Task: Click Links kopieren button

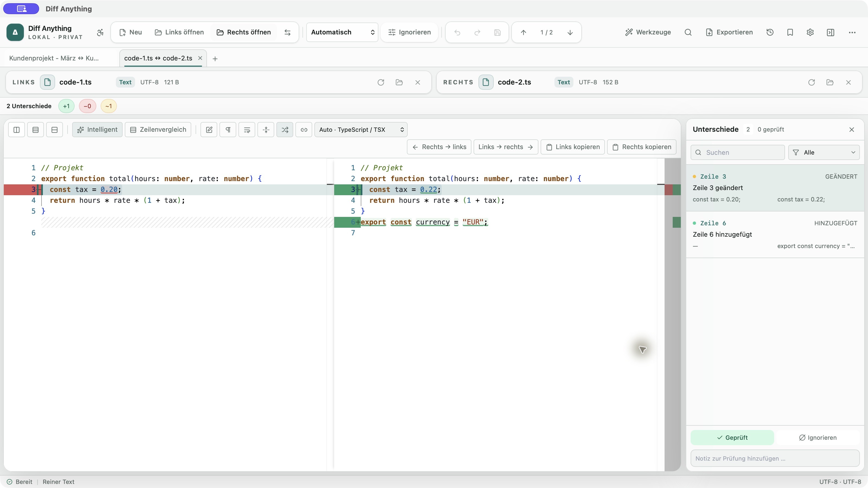Action: pyautogui.click(x=573, y=147)
